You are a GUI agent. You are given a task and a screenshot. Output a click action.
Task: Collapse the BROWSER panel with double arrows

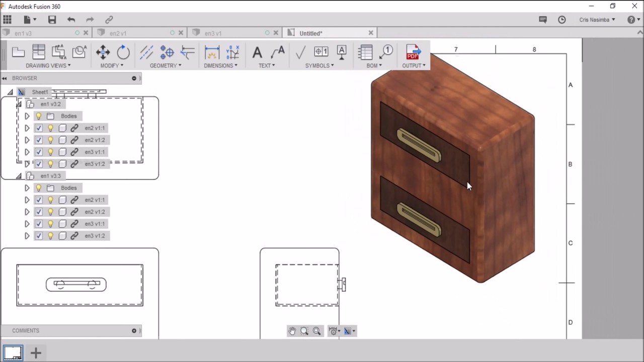[x=5, y=78]
